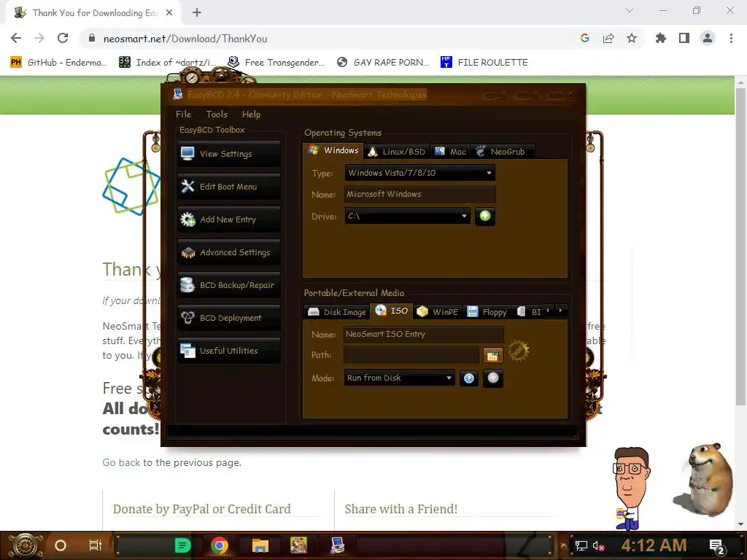The width and height of the screenshot is (747, 560).
Task: Open Index of ~dantz bookmark
Action: point(168,63)
